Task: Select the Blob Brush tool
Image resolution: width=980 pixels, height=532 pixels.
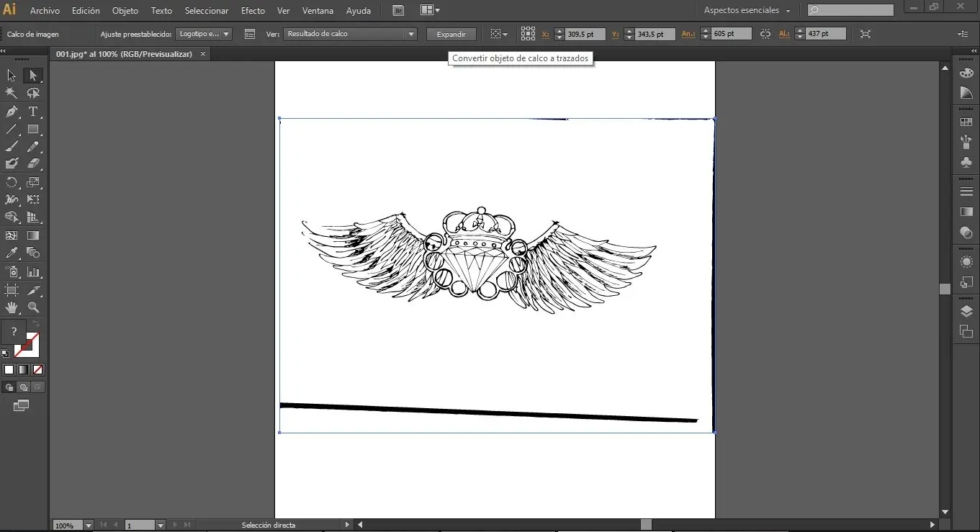Action: tap(12, 164)
